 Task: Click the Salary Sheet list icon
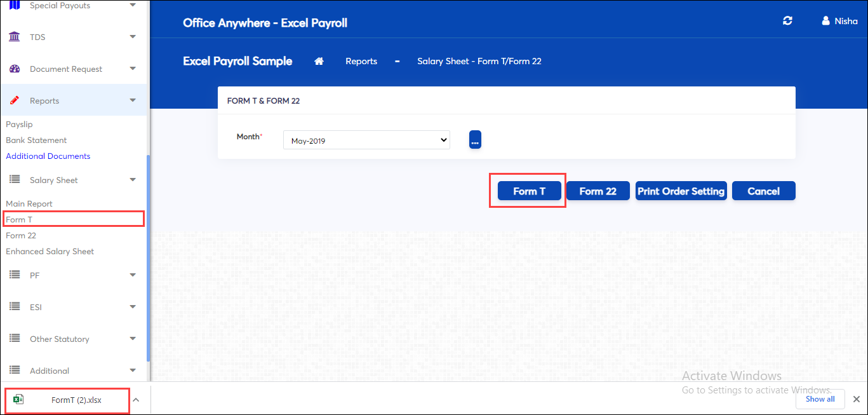coord(15,180)
